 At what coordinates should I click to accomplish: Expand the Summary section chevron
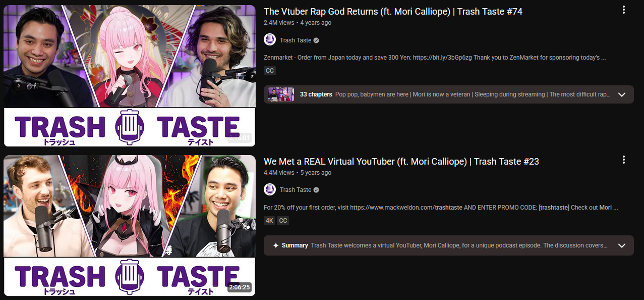click(622, 245)
